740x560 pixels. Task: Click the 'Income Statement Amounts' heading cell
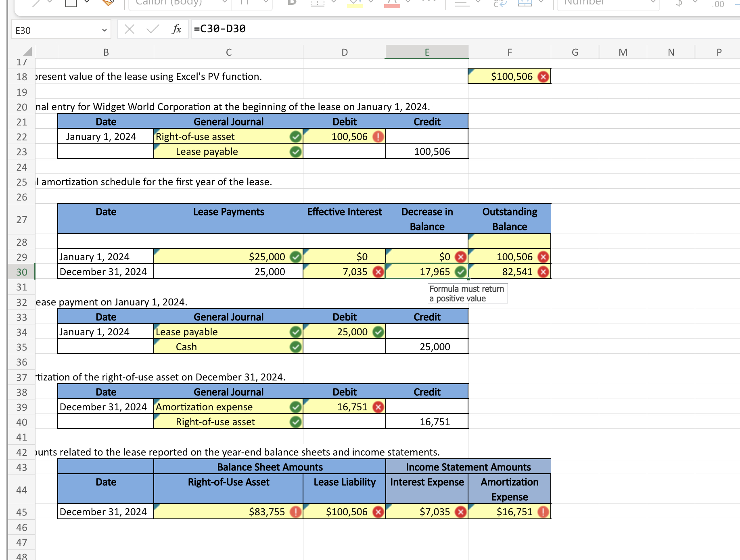click(x=468, y=467)
